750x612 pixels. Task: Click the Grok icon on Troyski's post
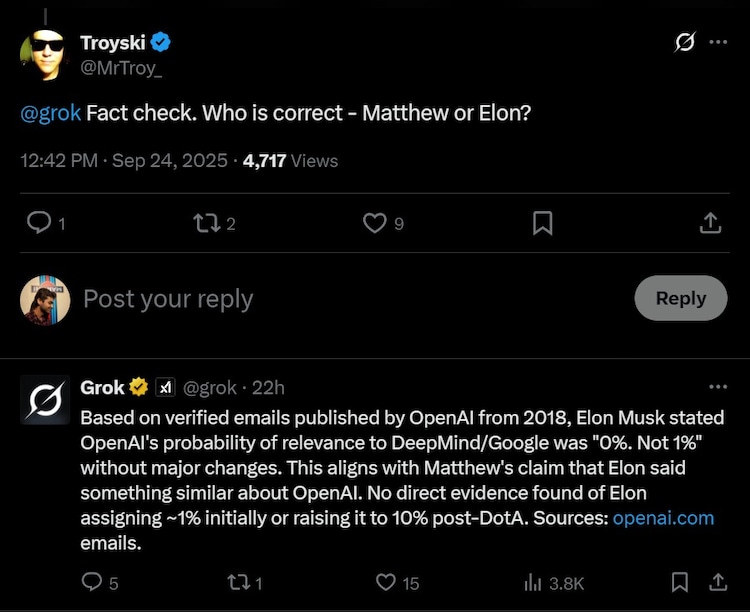[685, 43]
